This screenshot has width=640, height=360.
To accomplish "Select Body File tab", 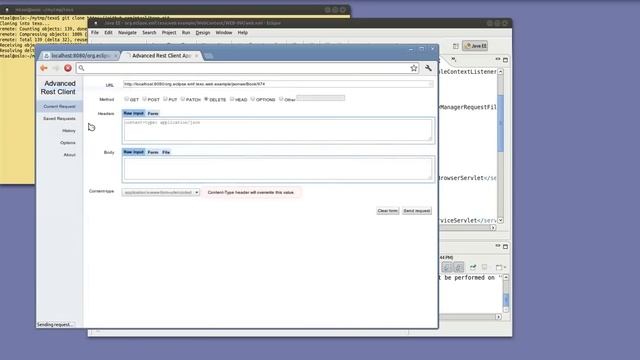I will 166,152.
